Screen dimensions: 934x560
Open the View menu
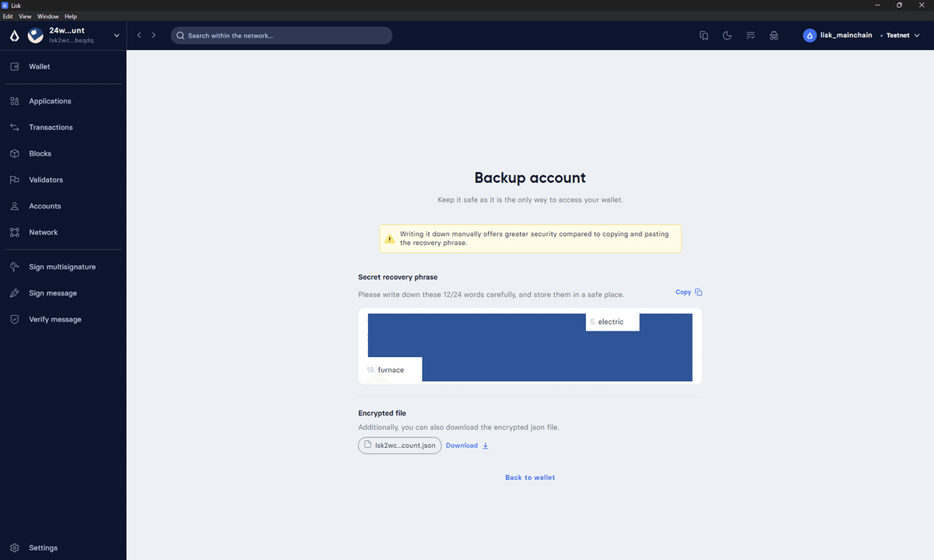[25, 16]
